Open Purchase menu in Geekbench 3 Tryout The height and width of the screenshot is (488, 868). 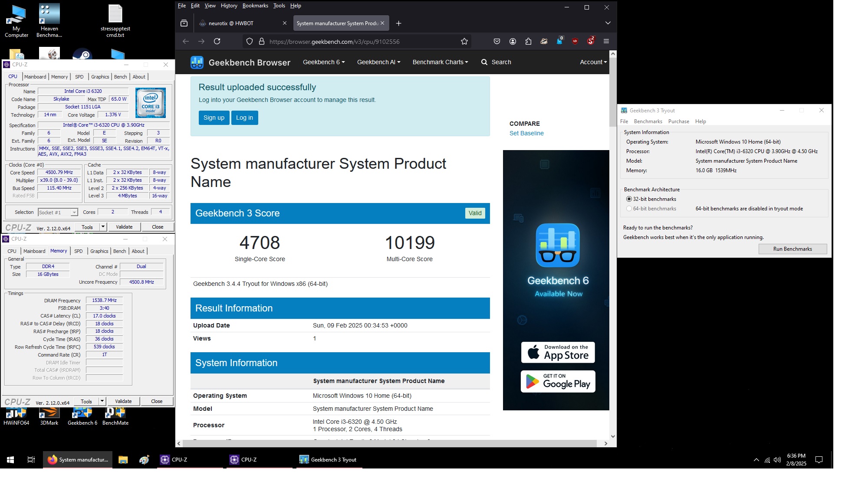pyautogui.click(x=679, y=121)
